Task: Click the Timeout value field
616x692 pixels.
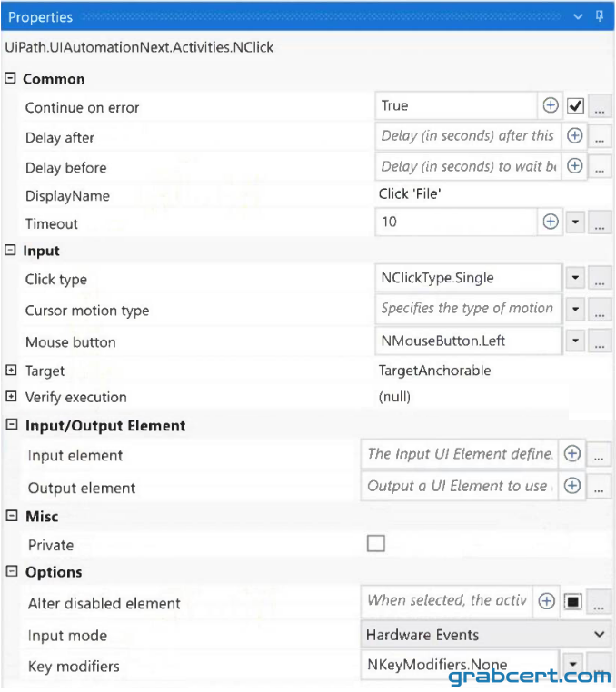Action: point(456,222)
